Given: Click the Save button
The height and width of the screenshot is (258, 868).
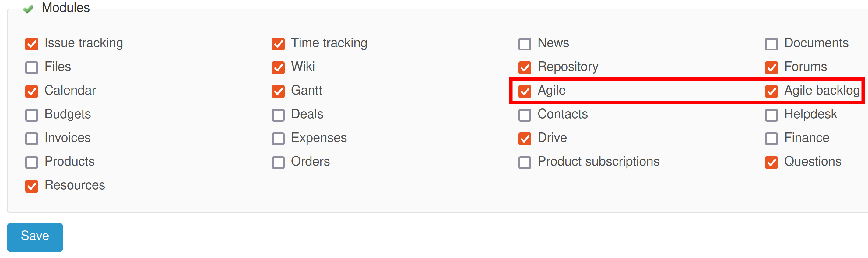Looking at the screenshot, I should pos(35,237).
